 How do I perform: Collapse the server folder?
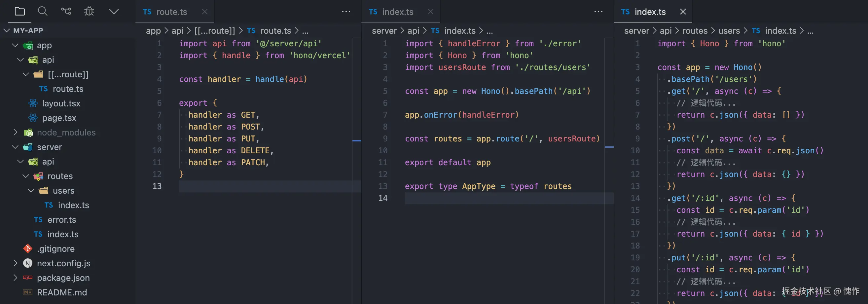15,147
